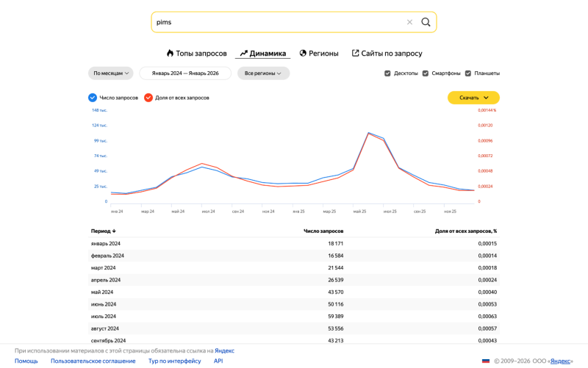Click the май 2024 row label
The width and height of the screenshot is (588, 368).
102,292
